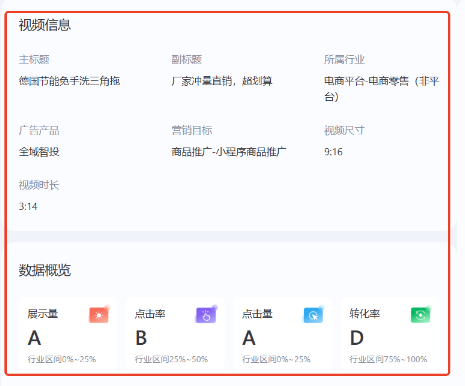Click the text 行业区间75%~100%
Image resolution: width=465 pixels, height=386 pixels.
(388, 359)
